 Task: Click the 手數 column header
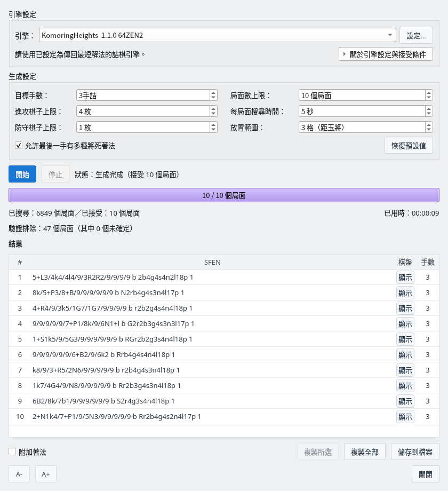pos(427,262)
